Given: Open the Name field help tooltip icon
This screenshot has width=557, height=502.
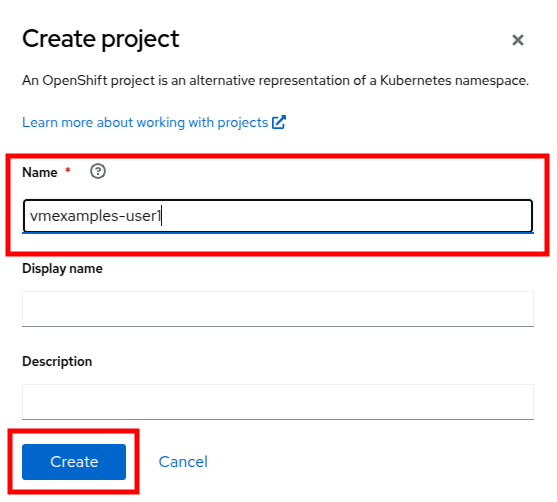Looking at the screenshot, I should 98,171.
